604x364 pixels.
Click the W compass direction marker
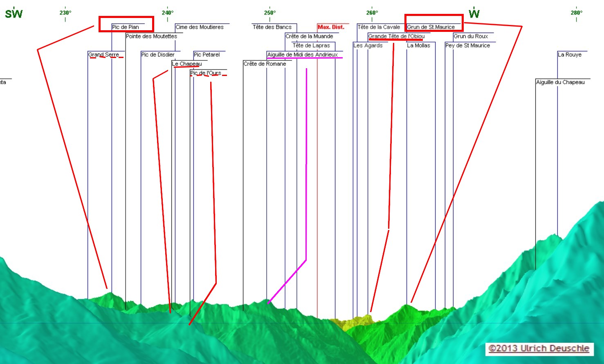click(474, 13)
